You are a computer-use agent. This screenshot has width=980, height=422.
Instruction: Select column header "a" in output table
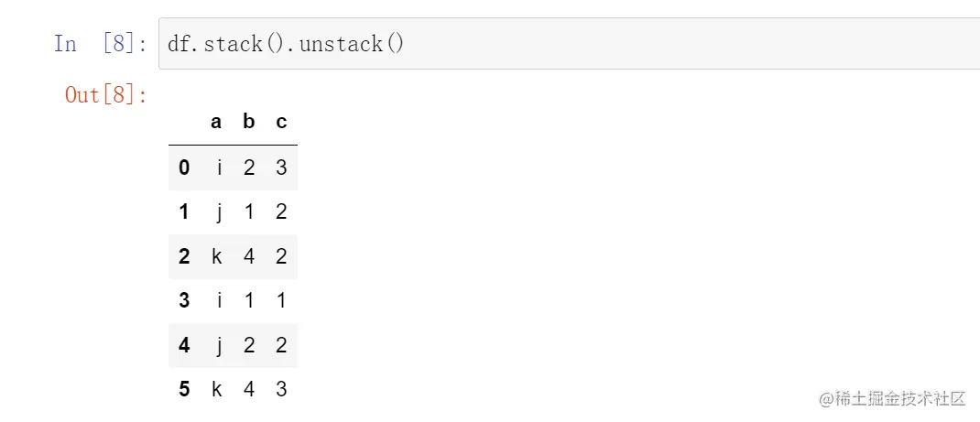tap(216, 122)
